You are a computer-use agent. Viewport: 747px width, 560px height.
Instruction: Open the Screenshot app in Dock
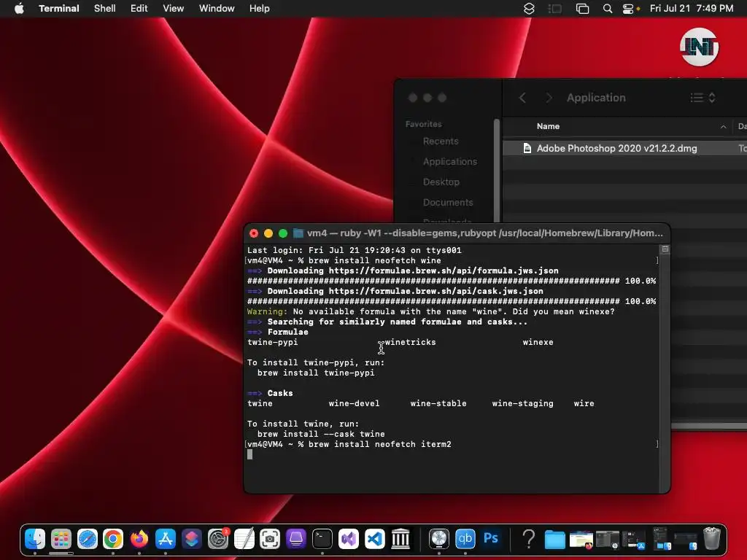click(x=270, y=539)
